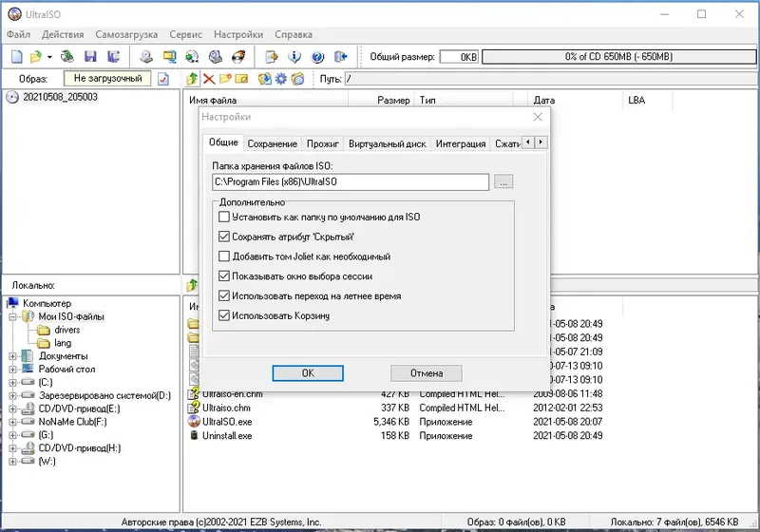Click the Open file folder icon
This screenshot has width=760, height=532.
tap(36, 57)
